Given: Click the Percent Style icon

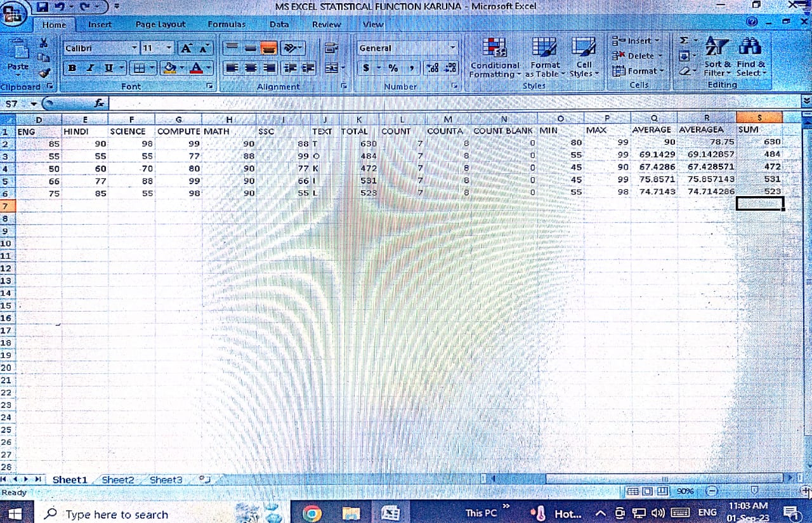Looking at the screenshot, I should pos(393,68).
